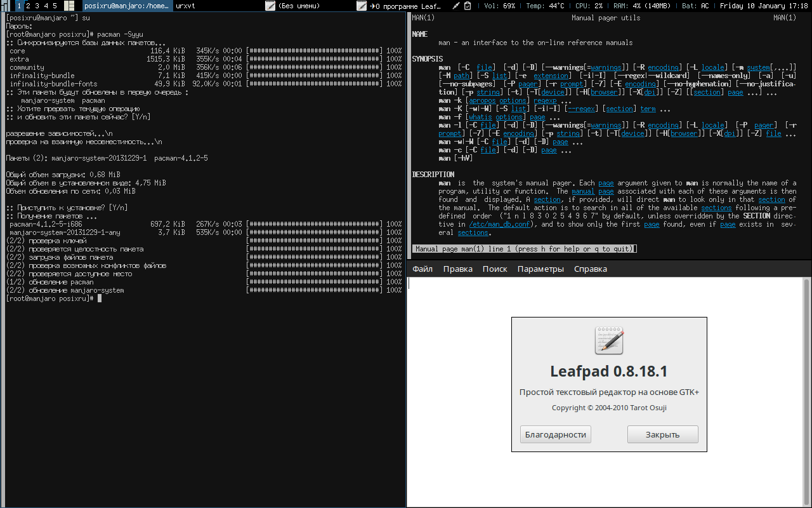Click the apropos options link in man synopsis
812x508 pixels.
pos(497,101)
